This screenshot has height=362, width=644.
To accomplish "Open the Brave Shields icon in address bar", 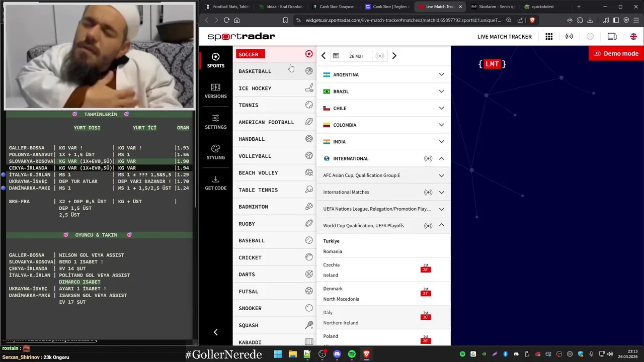I will point(532,20).
